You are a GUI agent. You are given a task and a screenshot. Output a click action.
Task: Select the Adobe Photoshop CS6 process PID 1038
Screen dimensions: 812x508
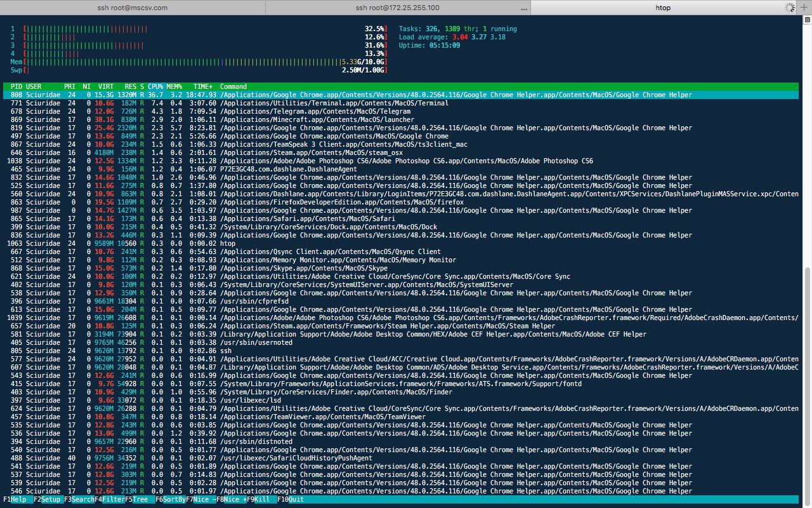[401, 161]
